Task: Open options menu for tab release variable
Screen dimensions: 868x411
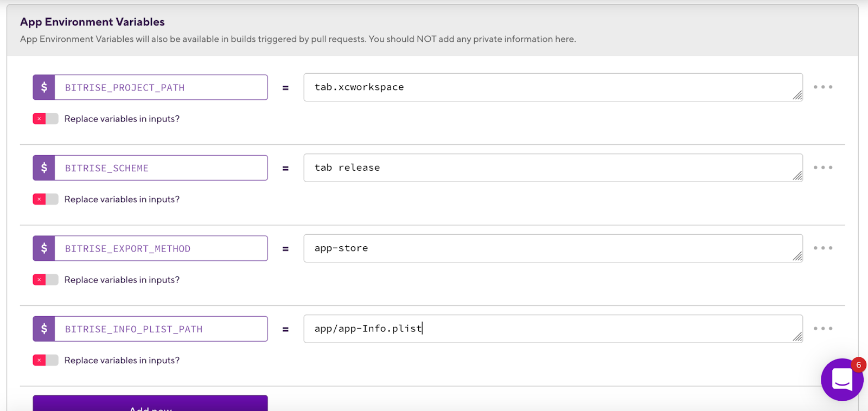Action: point(823,168)
